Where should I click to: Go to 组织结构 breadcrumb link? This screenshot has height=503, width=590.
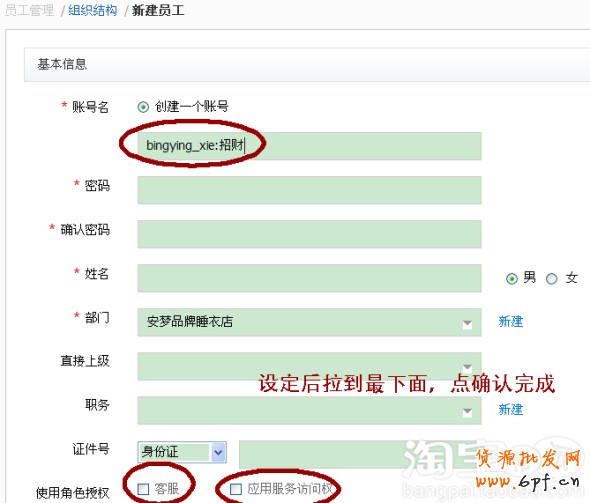coord(93,11)
